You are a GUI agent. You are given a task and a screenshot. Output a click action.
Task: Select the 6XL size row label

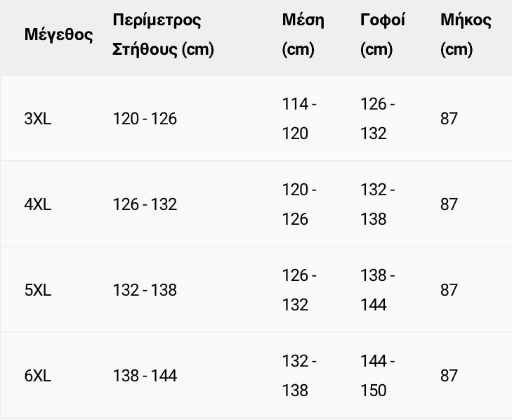point(38,376)
